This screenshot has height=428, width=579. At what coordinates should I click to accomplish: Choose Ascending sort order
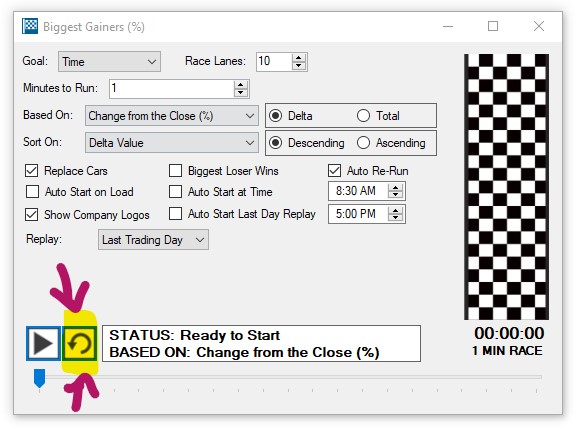[363, 143]
